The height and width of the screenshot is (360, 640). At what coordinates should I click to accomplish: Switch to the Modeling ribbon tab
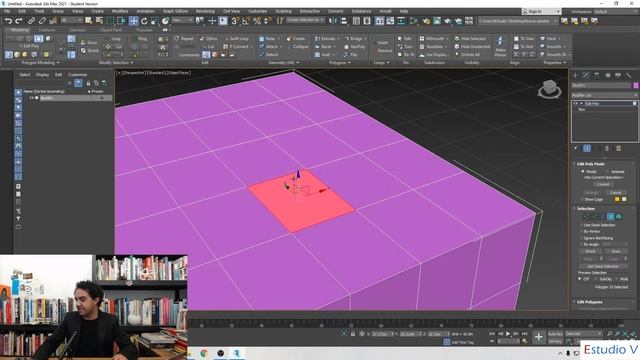[x=18, y=30]
